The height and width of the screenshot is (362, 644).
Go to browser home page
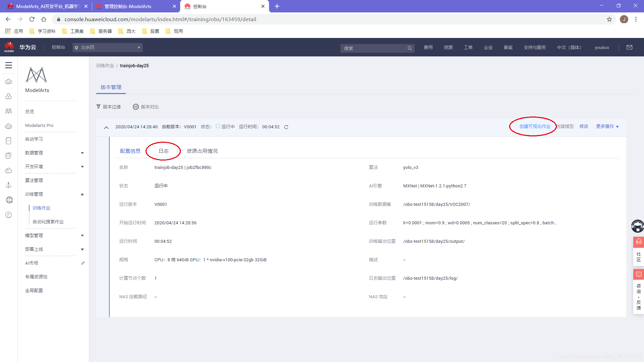point(44,19)
